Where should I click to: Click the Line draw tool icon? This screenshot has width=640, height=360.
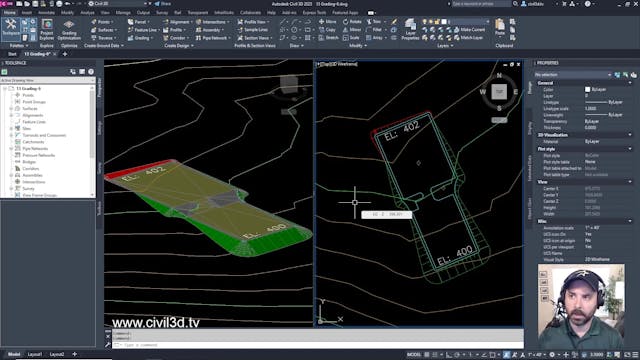[282, 22]
